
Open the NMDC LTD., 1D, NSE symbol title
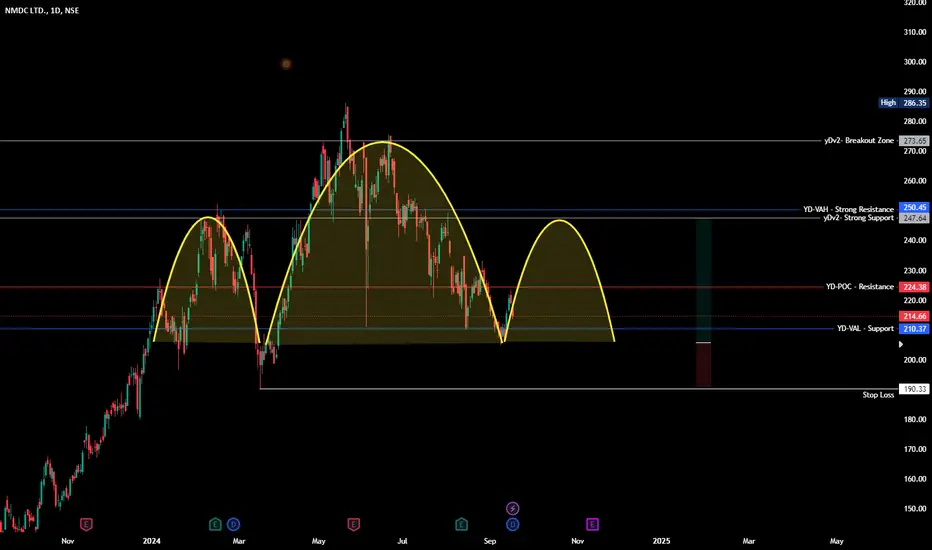[42, 11]
